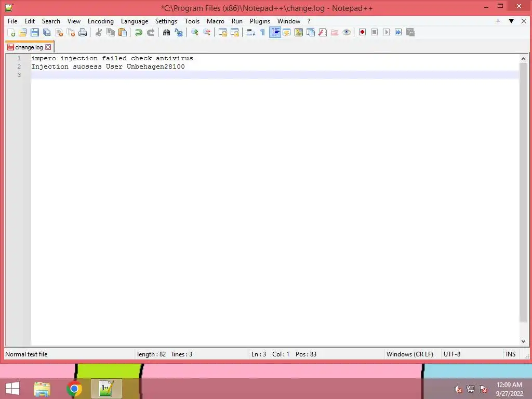
Task: Open the Document List icon
Action: coord(311,32)
